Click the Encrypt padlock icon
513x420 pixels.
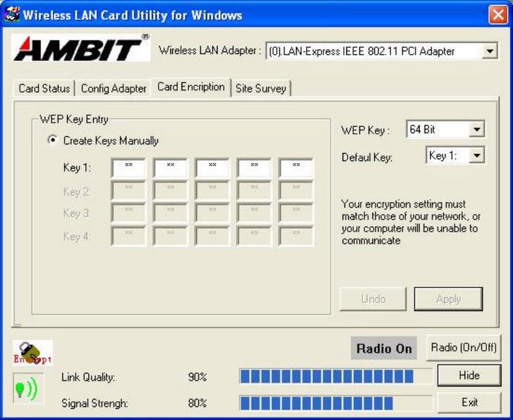point(33,352)
